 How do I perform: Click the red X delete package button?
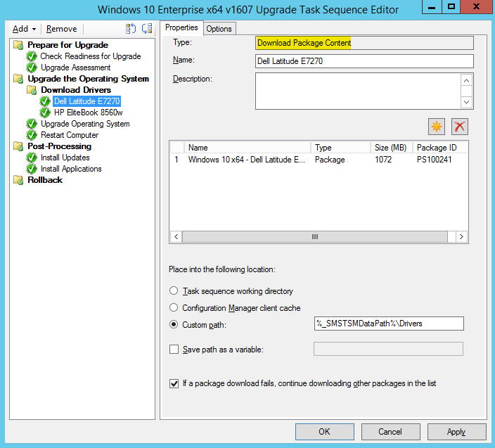coord(460,127)
